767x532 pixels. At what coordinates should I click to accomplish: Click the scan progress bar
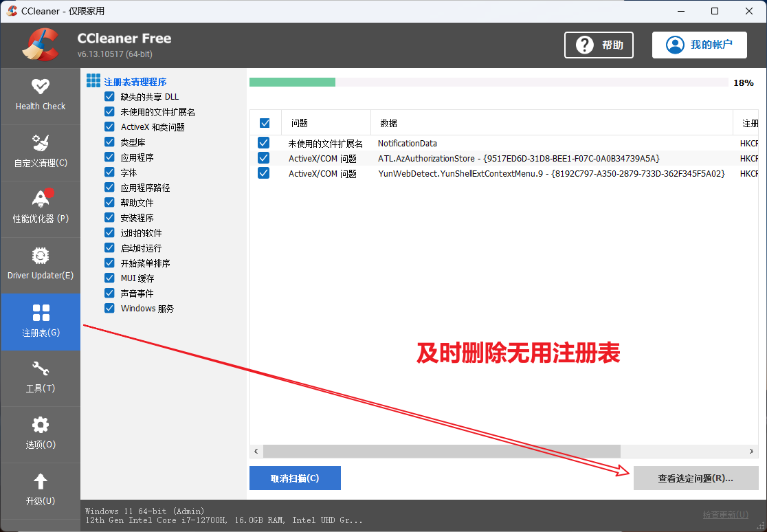pyautogui.click(x=489, y=82)
